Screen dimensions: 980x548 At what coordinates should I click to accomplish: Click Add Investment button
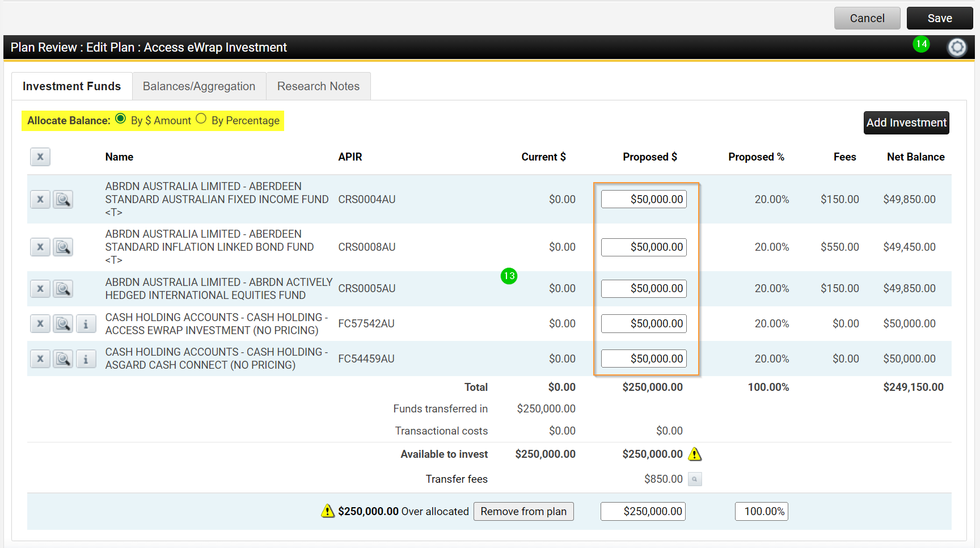point(906,123)
